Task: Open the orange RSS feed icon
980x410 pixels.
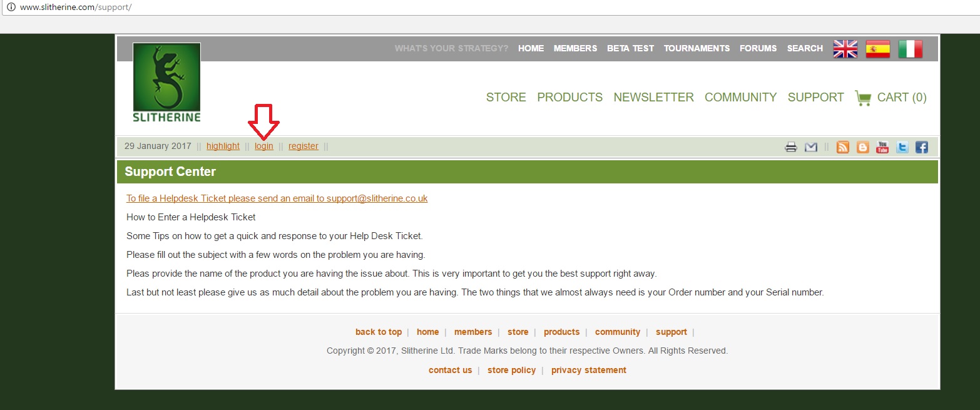Action: point(843,147)
